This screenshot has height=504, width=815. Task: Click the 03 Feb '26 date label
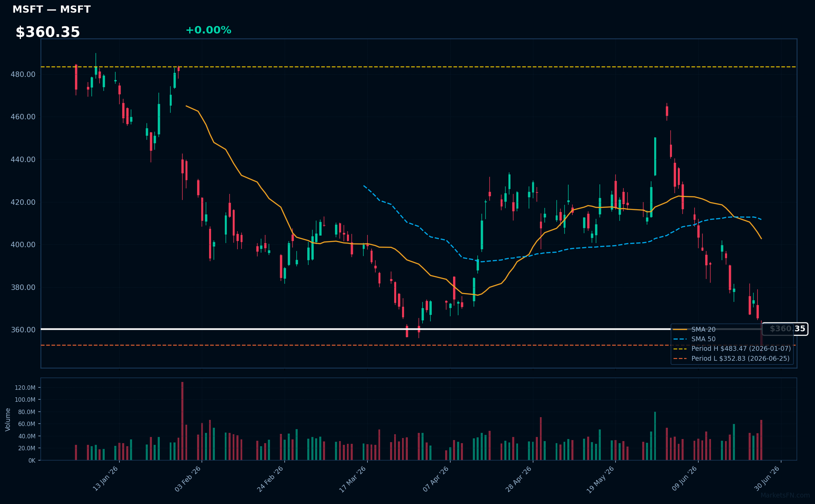[187, 479]
